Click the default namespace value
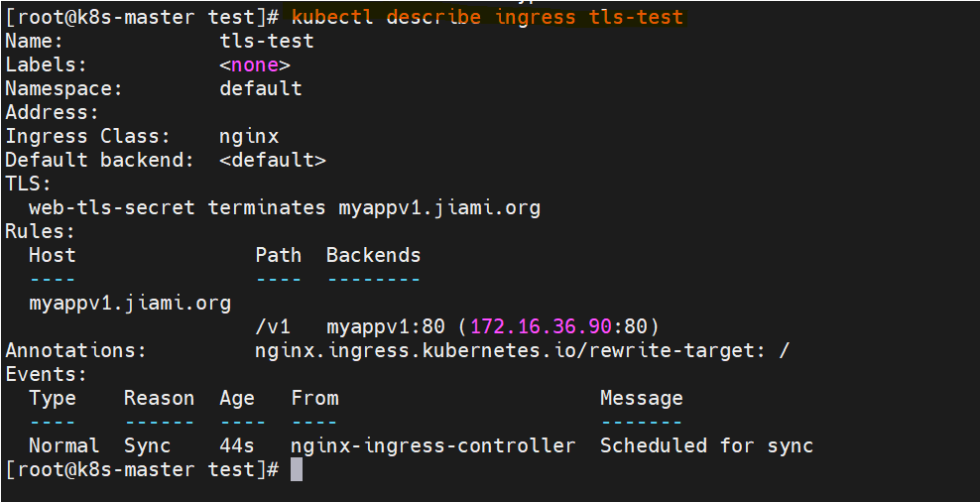This screenshot has height=502, width=980. [x=261, y=88]
